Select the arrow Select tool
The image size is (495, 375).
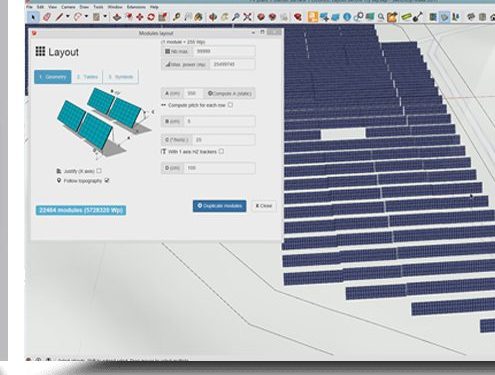pos(33,17)
